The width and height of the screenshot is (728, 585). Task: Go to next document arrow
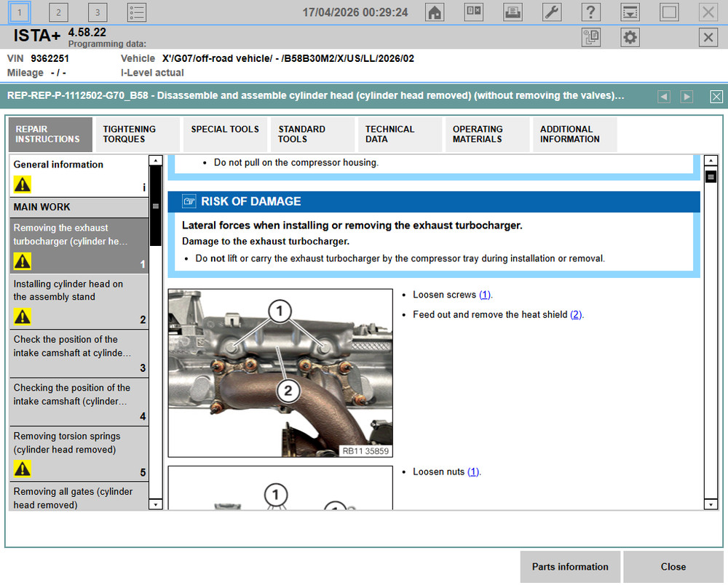687,97
